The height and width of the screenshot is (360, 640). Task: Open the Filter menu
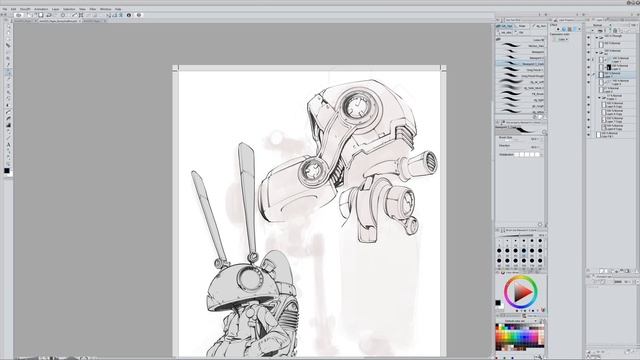[93, 9]
